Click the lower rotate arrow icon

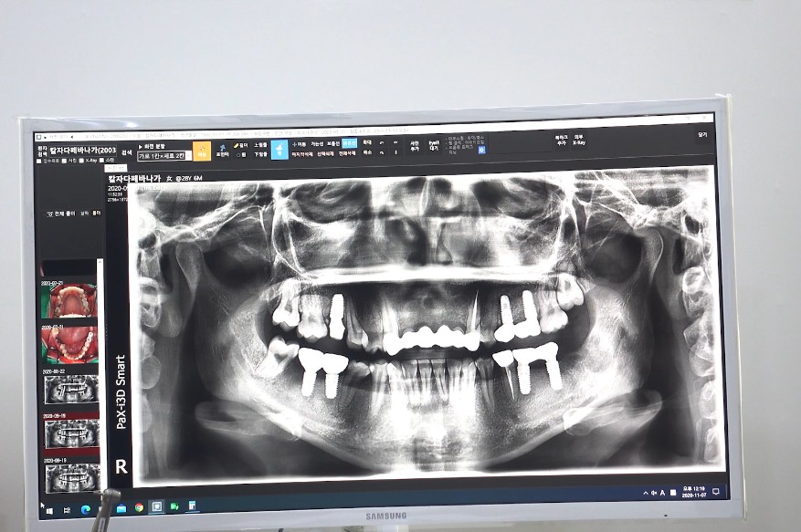coord(382,152)
